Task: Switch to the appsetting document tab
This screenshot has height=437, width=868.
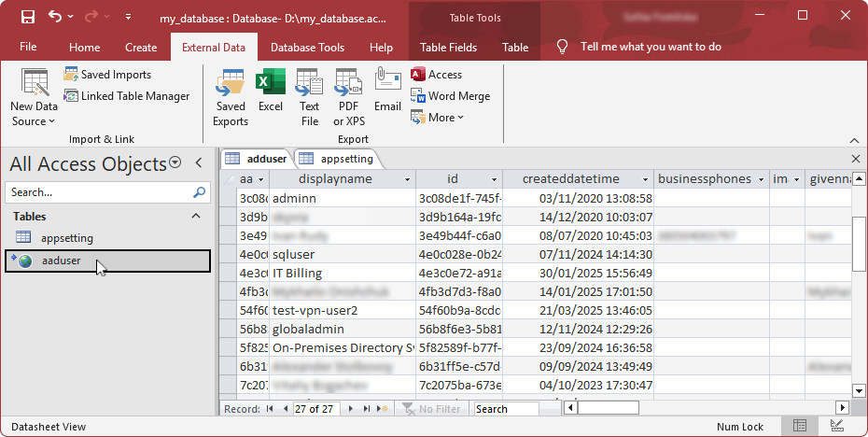Action: tap(337, 159)
